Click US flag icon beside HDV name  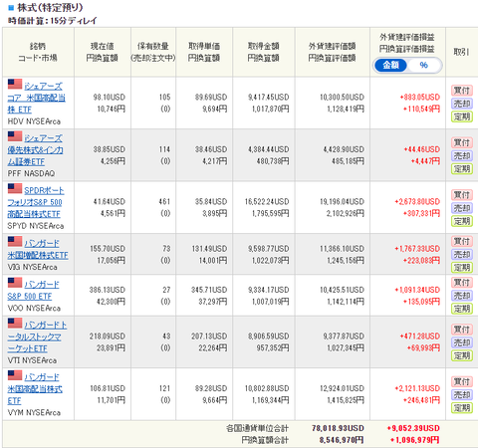(x=15, y=84)
